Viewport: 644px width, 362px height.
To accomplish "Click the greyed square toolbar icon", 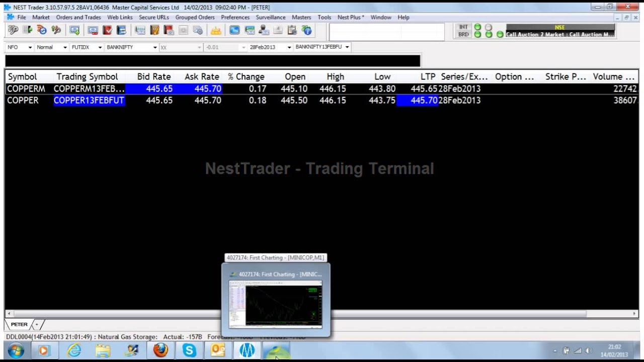I will 183,30.
